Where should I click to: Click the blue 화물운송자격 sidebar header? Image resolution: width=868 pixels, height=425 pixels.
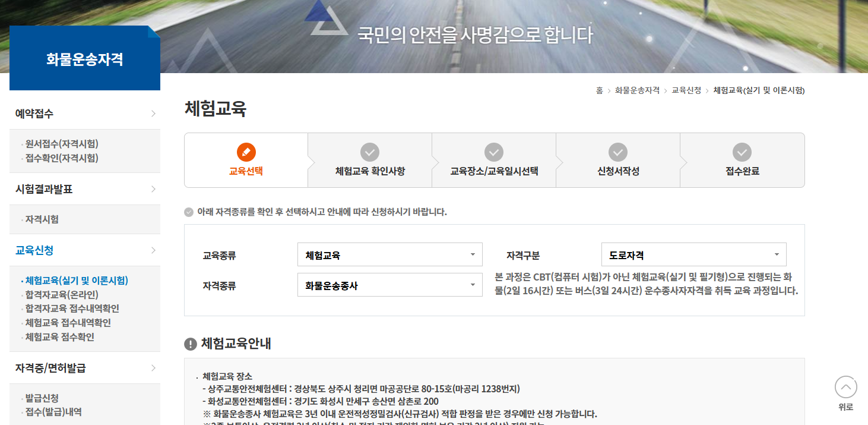(85, 58)
